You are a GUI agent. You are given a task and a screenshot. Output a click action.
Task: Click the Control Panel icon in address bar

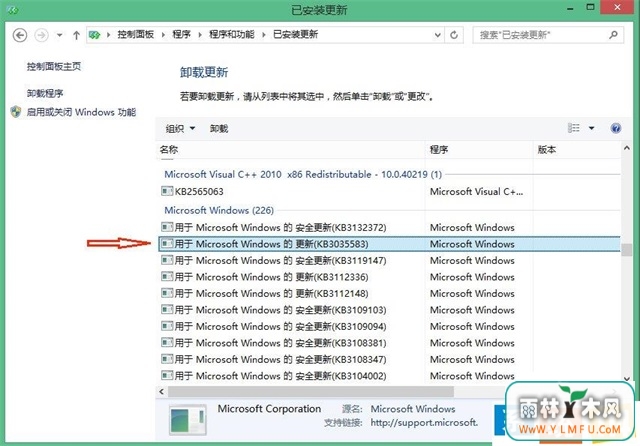click(x=95, y=35)
